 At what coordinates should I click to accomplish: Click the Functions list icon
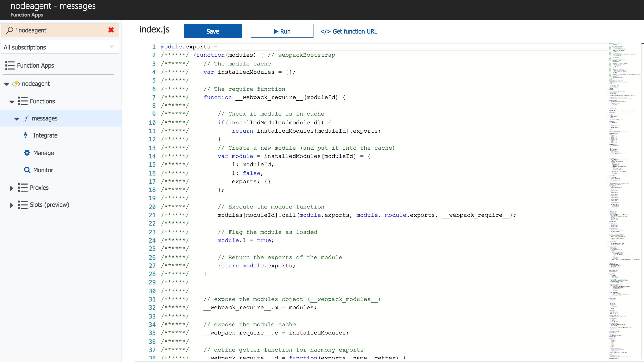click(x=23, y=101)
